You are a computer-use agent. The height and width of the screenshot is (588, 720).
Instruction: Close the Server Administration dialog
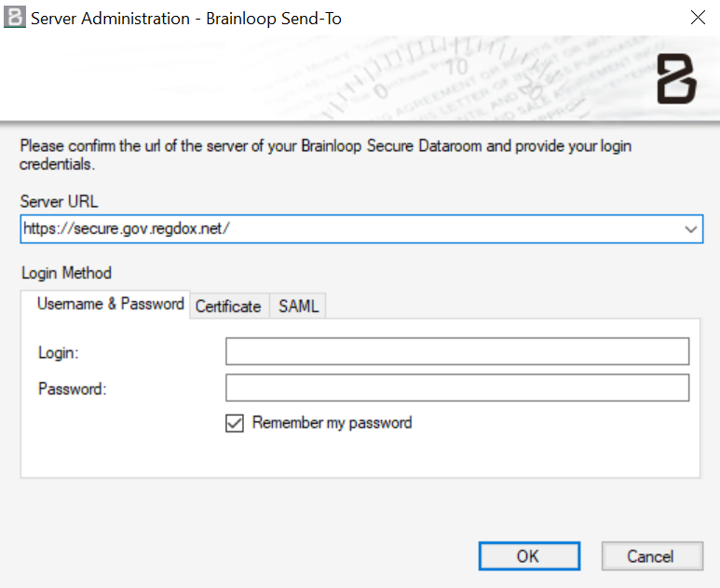click(698, 18)
